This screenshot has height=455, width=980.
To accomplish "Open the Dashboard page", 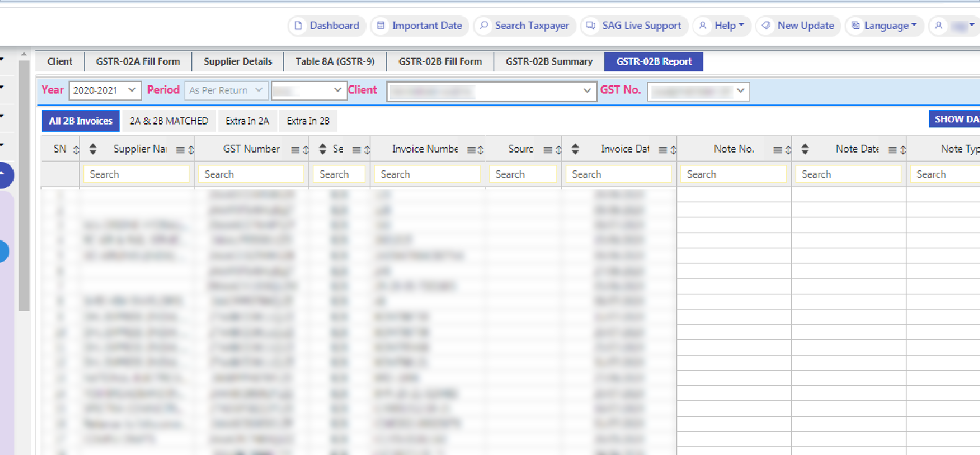I will pos(327,26).
